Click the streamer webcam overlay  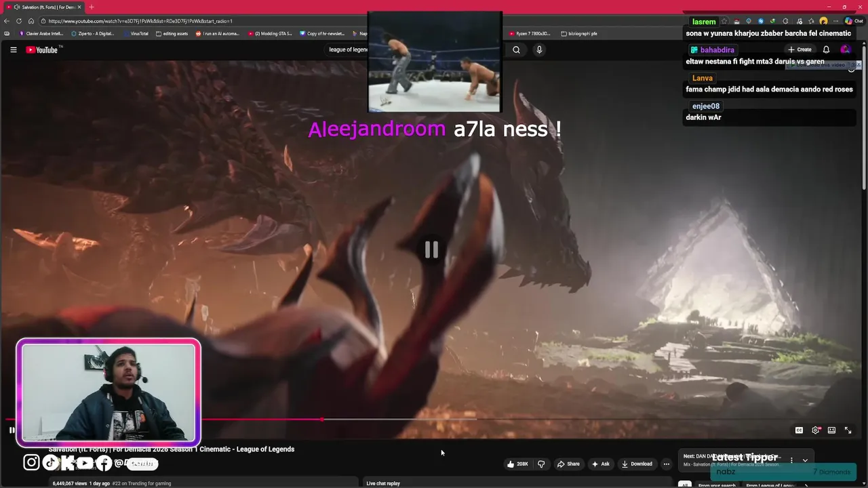coord(108,393)
